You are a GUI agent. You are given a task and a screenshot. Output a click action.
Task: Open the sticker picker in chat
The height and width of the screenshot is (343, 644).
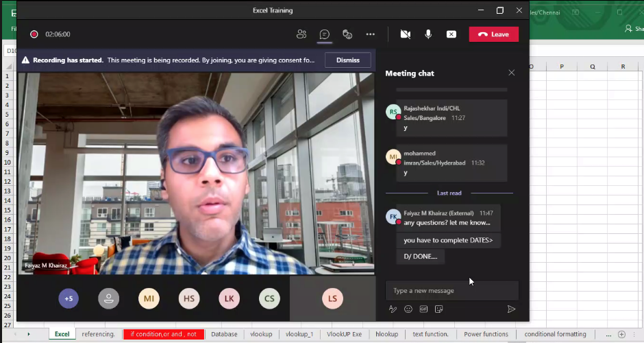tap(439, 309)
